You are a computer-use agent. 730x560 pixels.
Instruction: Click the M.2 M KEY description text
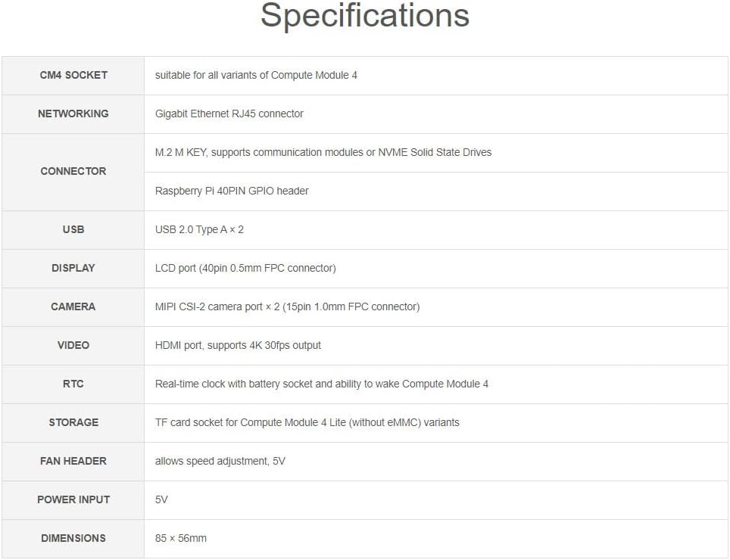[x=323, y=152]
